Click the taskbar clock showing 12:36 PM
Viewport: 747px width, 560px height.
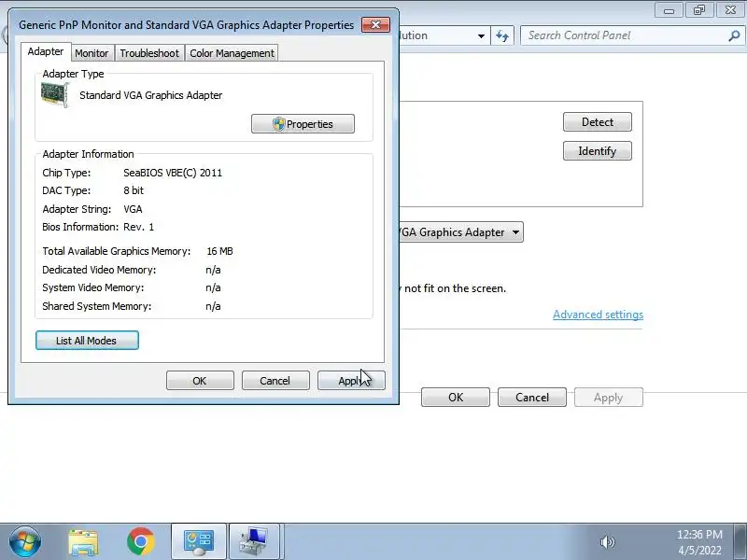699,542
